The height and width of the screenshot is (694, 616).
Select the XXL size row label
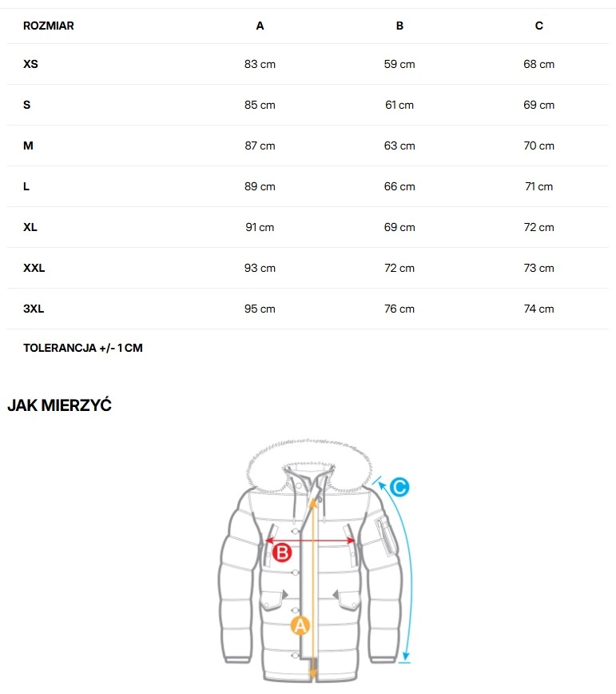pos(34,268)
